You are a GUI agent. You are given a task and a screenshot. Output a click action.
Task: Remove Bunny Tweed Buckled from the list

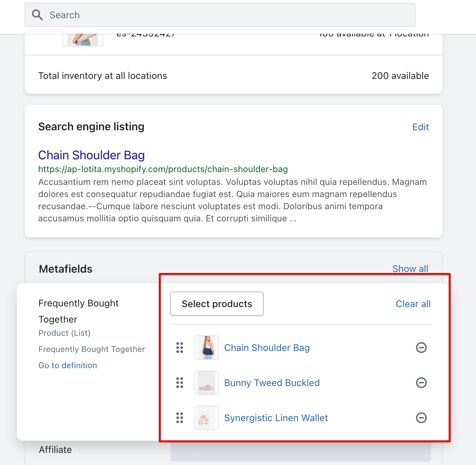tap(421, 383)
